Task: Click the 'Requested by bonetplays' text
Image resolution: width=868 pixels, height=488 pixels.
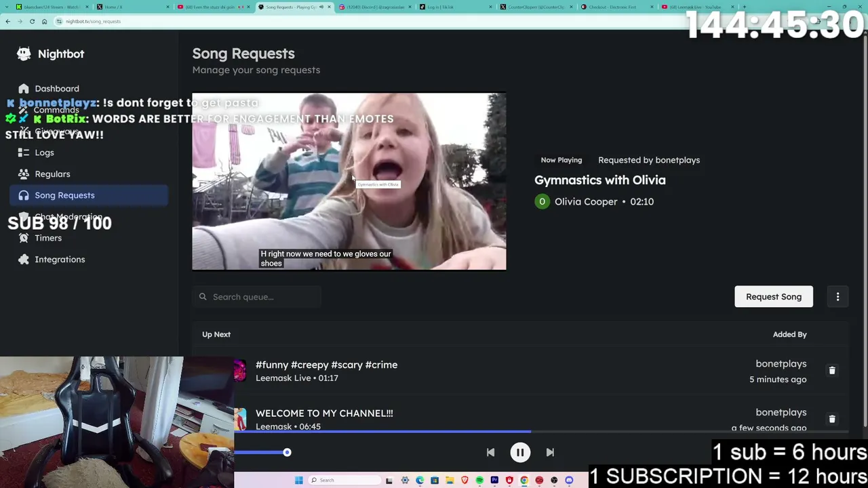Action: point(649,160)
